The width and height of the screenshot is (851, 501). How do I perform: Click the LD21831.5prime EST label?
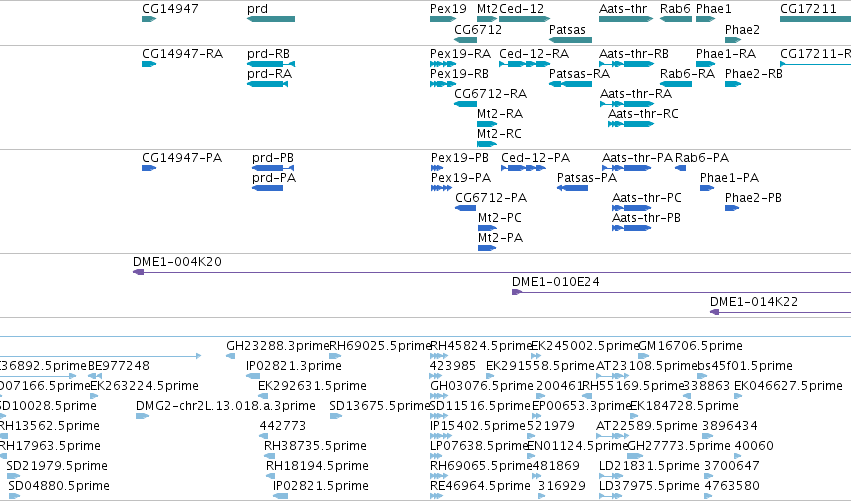[x=649, y=467]
